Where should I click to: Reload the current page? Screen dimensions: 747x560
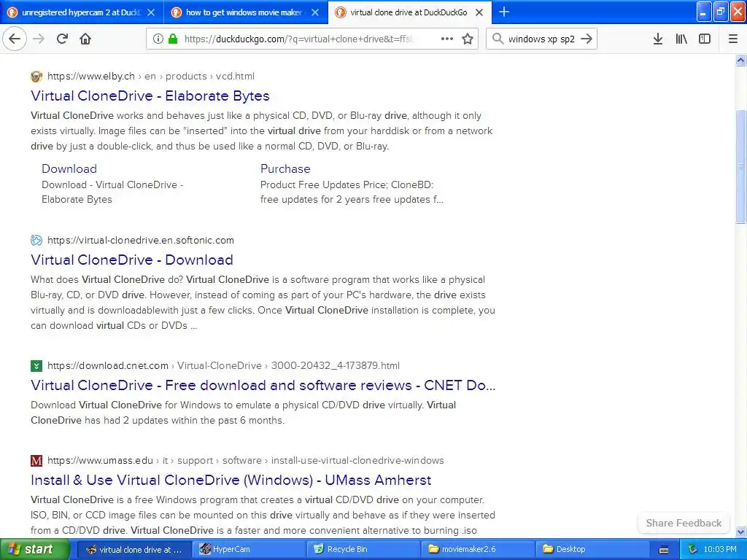tap(62, 39)
